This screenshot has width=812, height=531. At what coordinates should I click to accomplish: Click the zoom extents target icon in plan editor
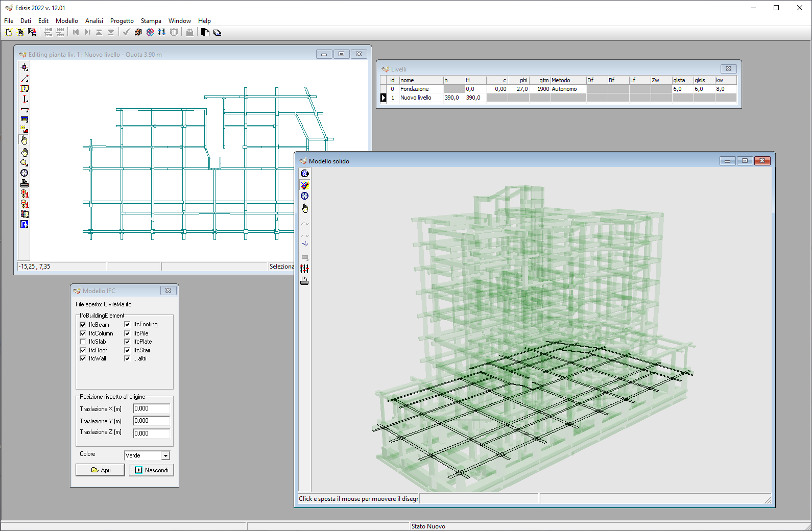24,173
